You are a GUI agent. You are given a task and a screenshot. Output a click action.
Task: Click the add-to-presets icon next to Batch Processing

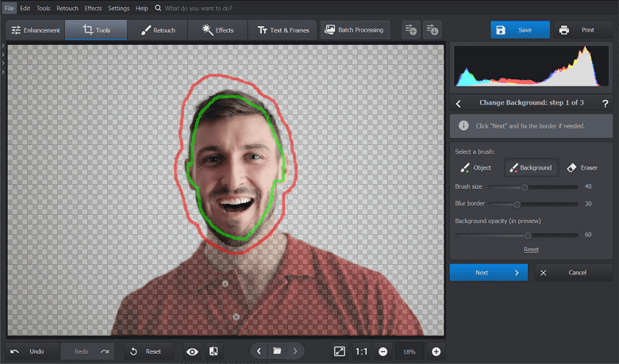[410, 30]
